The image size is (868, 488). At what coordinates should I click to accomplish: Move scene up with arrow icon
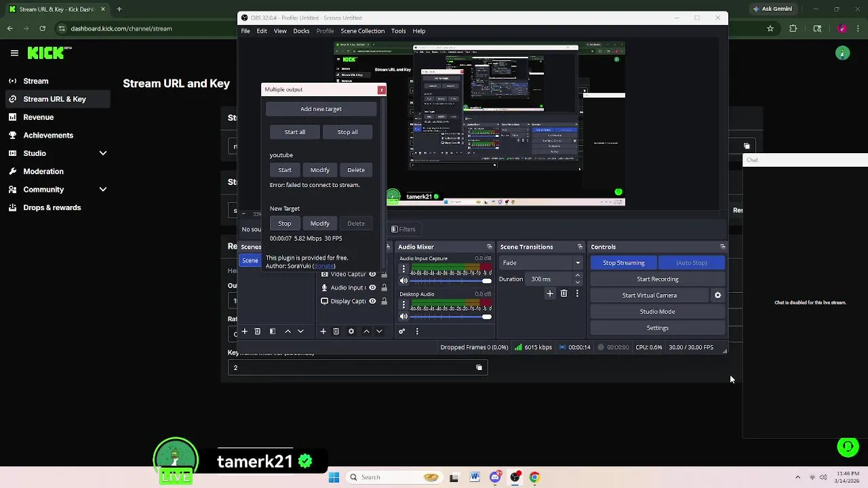288,331
